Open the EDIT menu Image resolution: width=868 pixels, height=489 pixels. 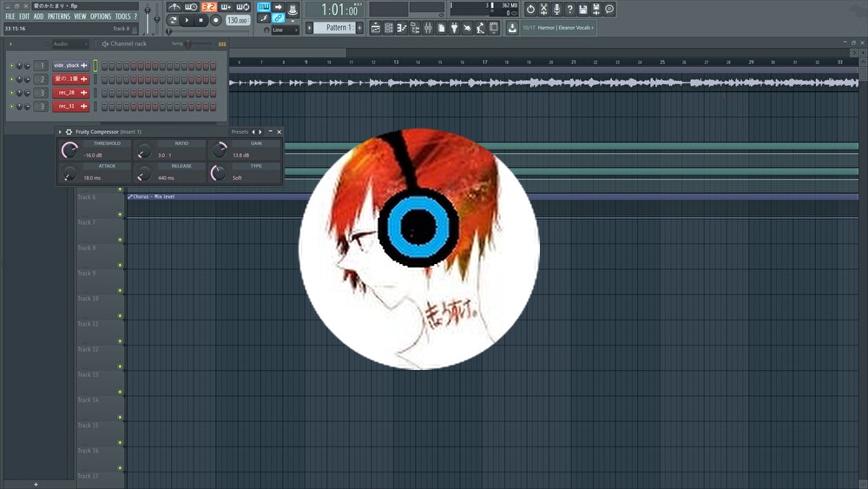click(x=24, y=17)
